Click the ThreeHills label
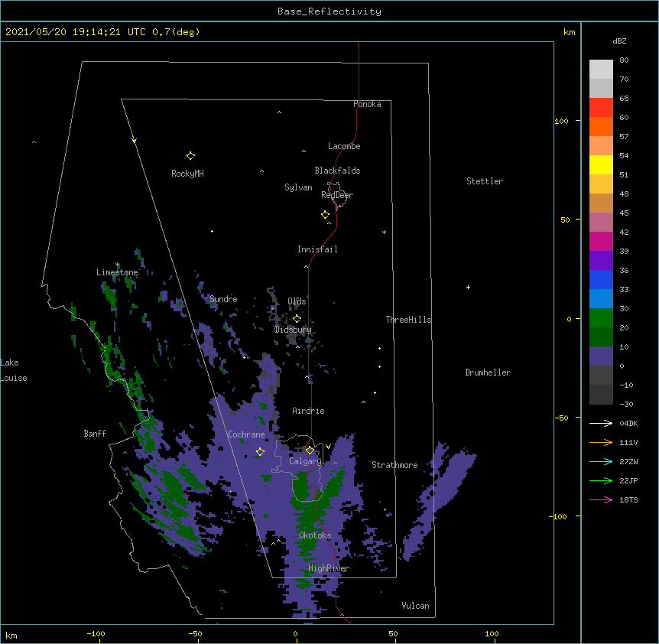Viewport: 659px width, 644px height. coord(408,320)
